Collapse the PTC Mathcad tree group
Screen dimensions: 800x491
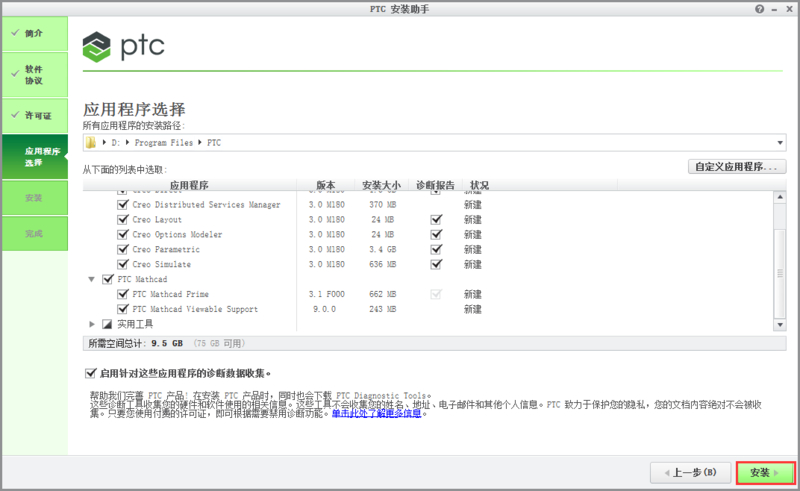click(93, 279)
